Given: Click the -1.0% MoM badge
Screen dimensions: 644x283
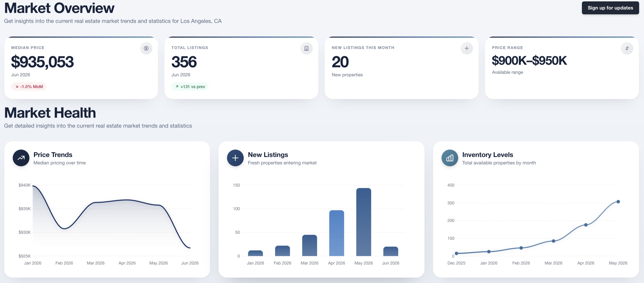Looking at the screenshot, I should tap(29, 87).
